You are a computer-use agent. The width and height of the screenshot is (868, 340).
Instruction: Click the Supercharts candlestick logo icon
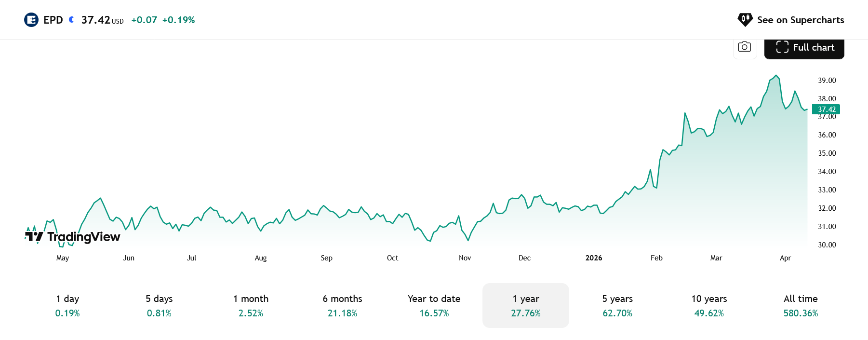point(745,20)
